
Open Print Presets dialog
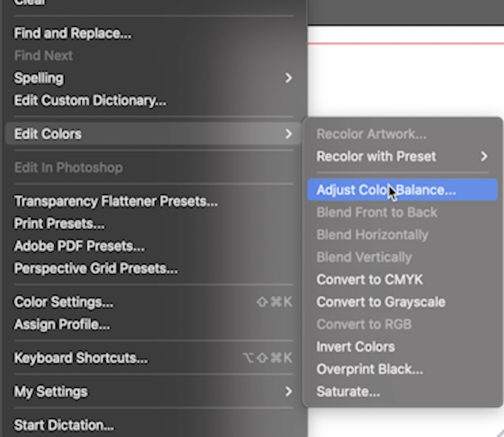59,223
